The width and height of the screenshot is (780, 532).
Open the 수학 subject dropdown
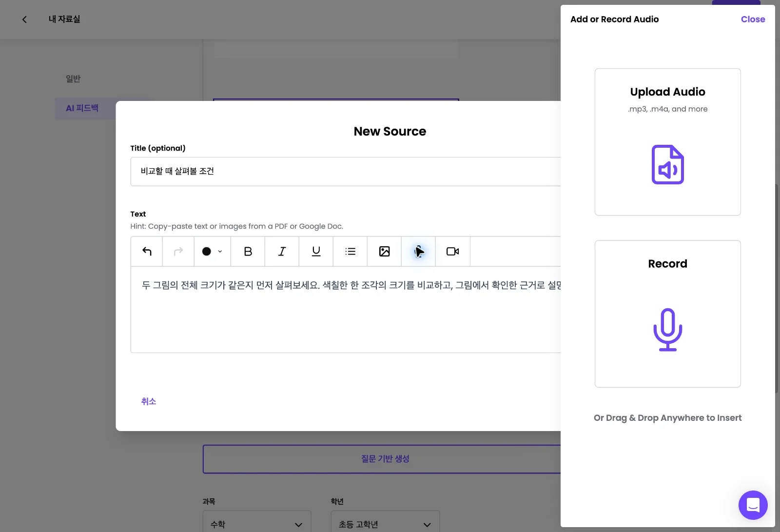pos(257,524)
